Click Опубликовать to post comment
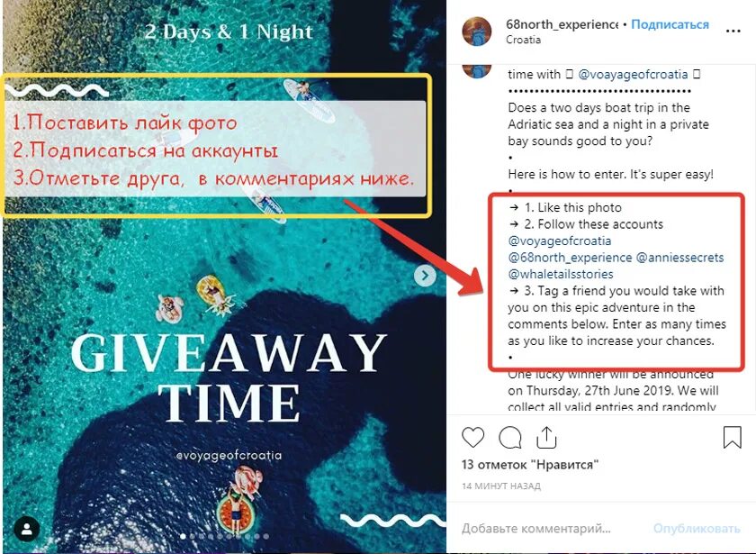 [x=697, y=529]
